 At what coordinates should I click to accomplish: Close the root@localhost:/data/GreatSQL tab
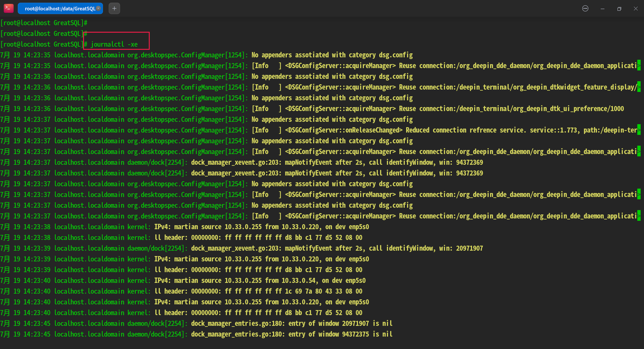coord(98,8)
